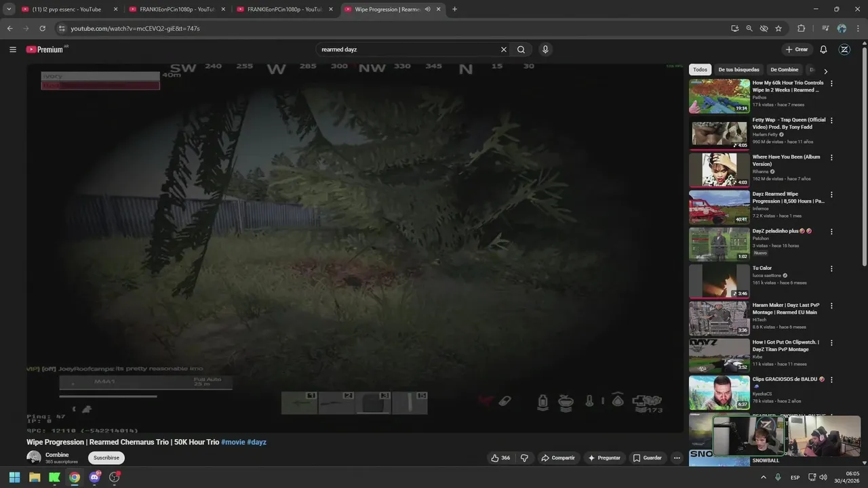This screenshot has width=868, height=488.
Task: Open Discord from the taskbar
Action: pos(94,477)
